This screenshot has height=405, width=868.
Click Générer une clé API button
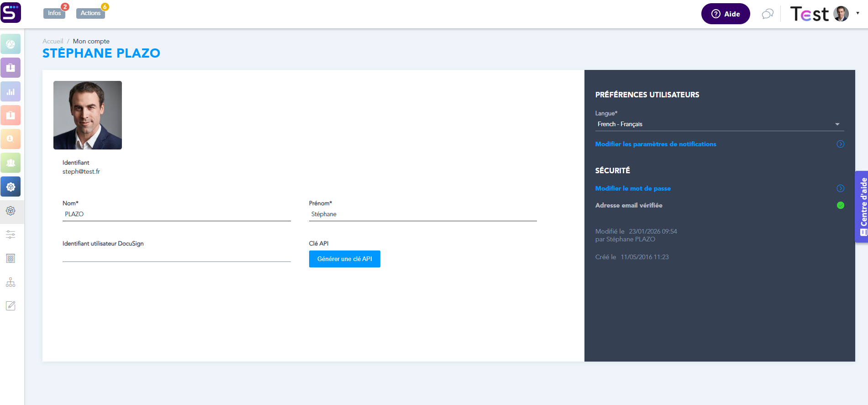[x=344, y=259]
